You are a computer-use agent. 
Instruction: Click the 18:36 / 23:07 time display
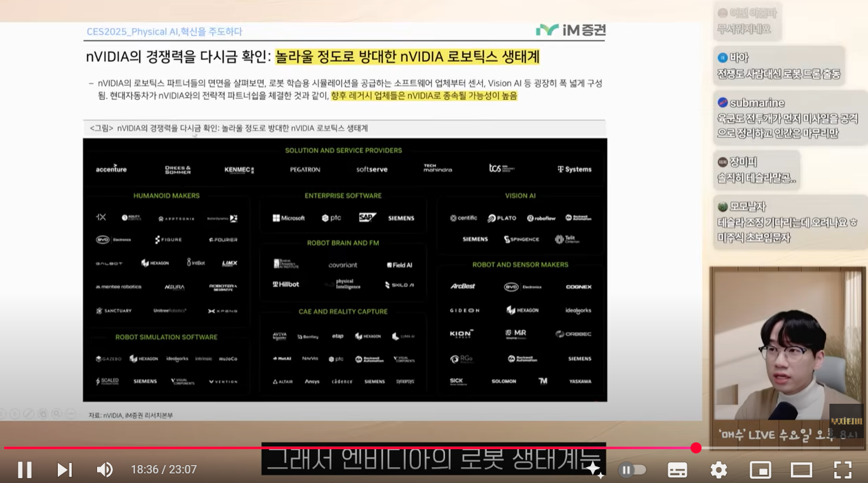pos(164,470)
